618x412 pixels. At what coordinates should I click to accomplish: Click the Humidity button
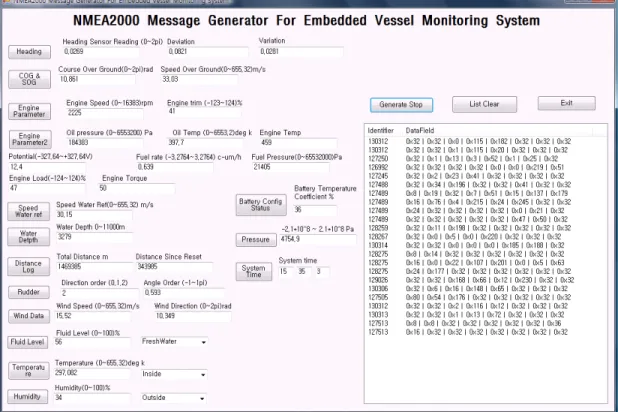[x=28, y=396]
